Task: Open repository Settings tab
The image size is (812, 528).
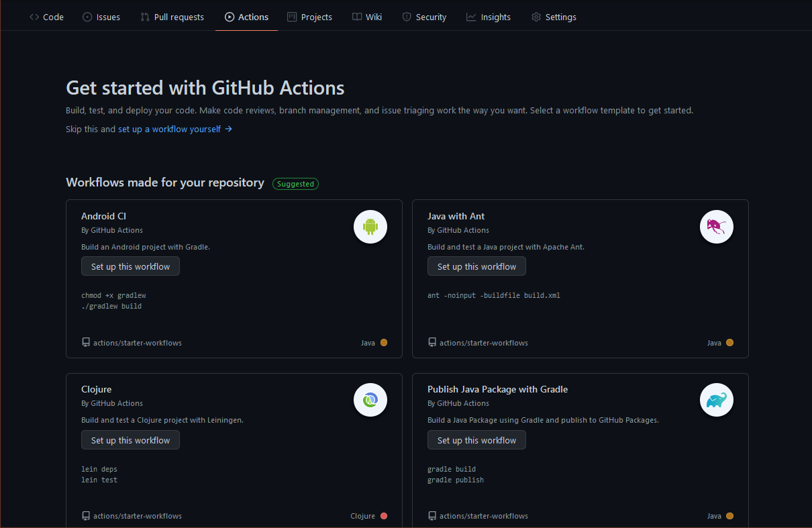Action: point(554,17)
